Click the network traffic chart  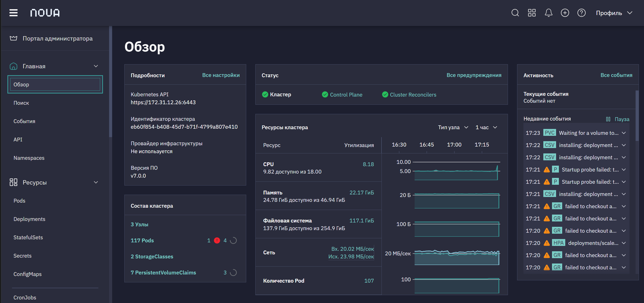tap(456, 257)
